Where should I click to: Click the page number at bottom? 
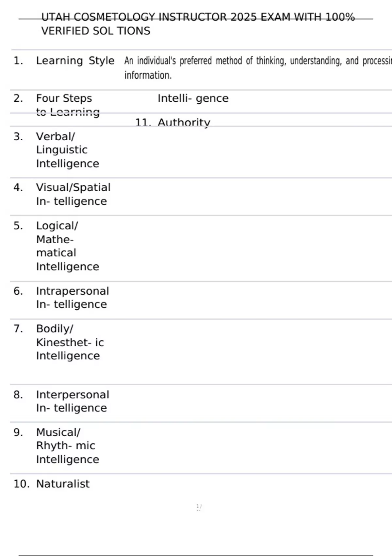click(199, 507)
